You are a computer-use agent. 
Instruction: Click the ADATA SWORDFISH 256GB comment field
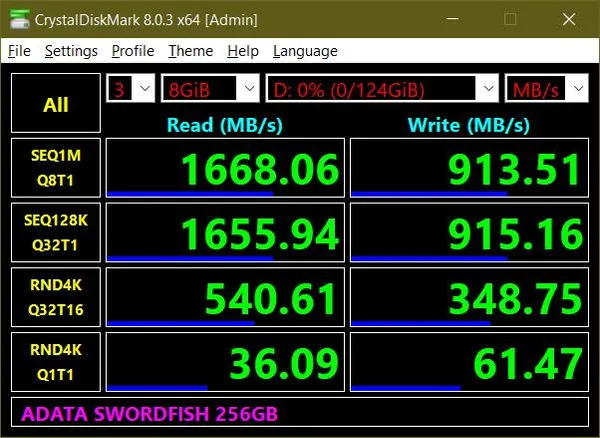(x=300, y=412)
